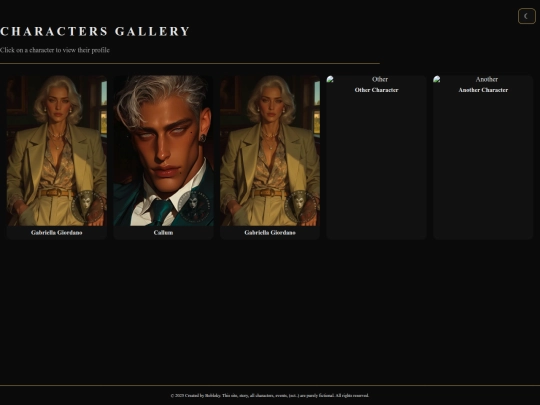Click the back chevron button

click(x=527, y=16)
